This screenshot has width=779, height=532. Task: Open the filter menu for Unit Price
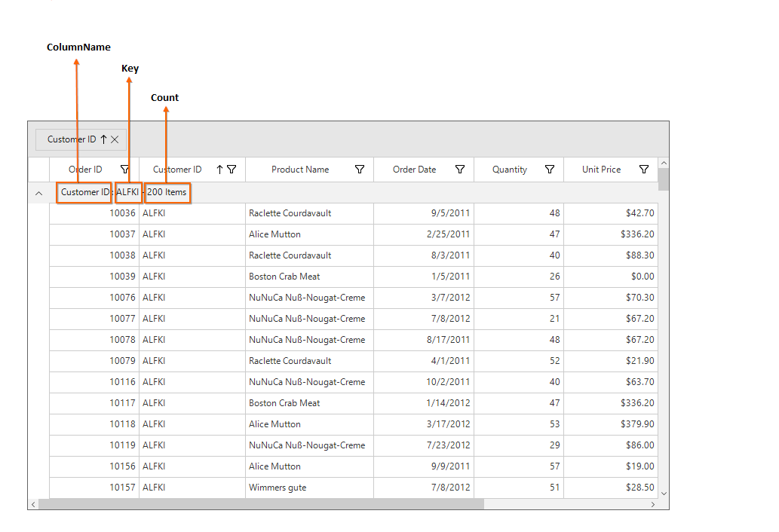(x=643, y=169)
